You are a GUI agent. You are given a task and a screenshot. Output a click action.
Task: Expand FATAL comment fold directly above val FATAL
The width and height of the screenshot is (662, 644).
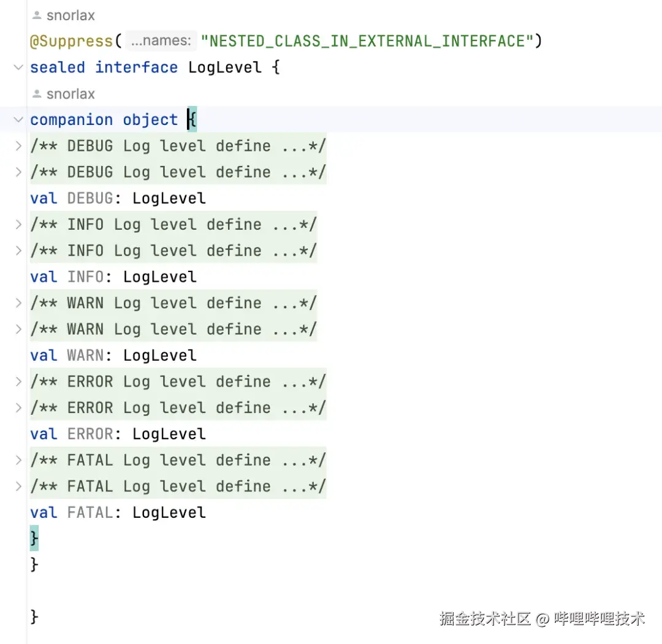pyautogui.click(x=18, y=486)
